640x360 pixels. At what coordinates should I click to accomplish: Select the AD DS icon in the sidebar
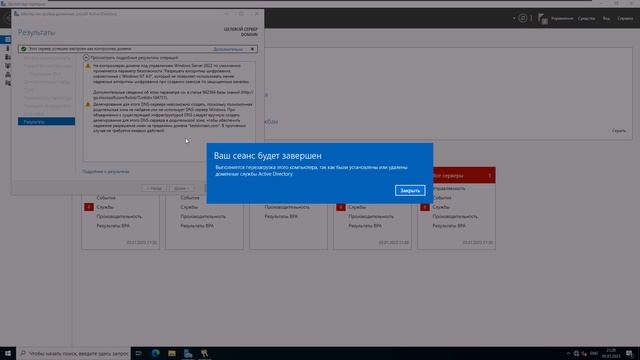coord(7,66)
